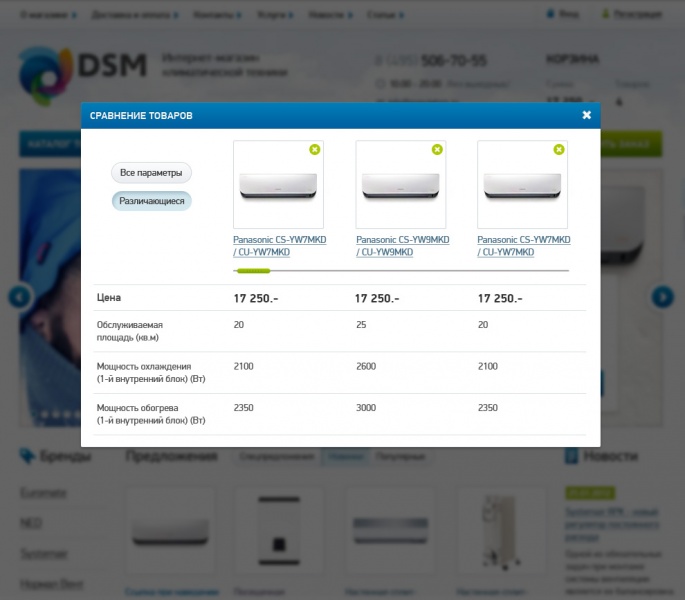Select the 2600 cooling power value
Image resolution: width=685 pixels, height=600 pixels.
(366, 366)
